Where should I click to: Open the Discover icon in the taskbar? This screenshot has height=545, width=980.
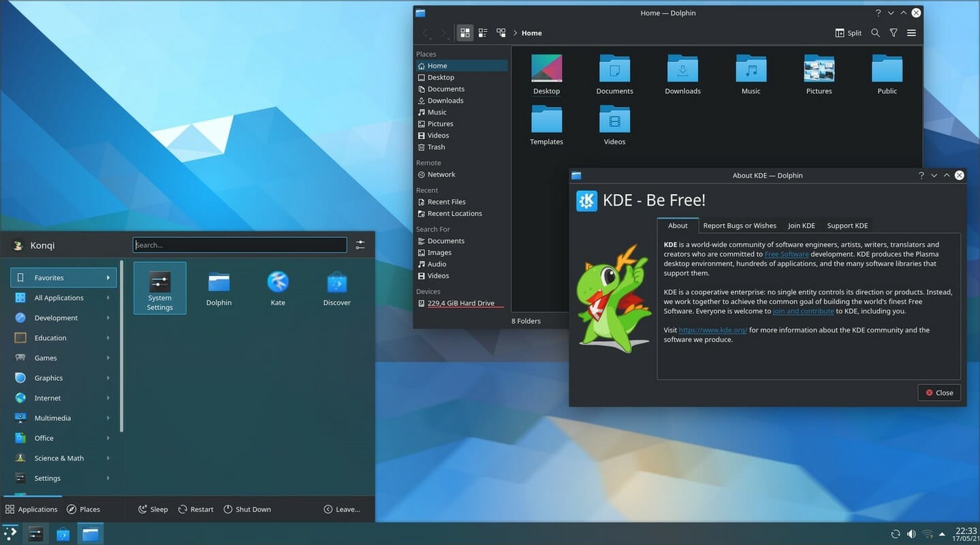point(63,534)
